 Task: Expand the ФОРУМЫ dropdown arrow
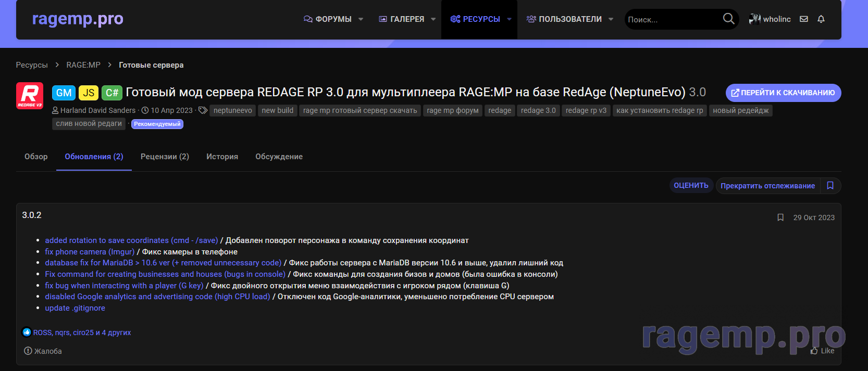[361, 19]
